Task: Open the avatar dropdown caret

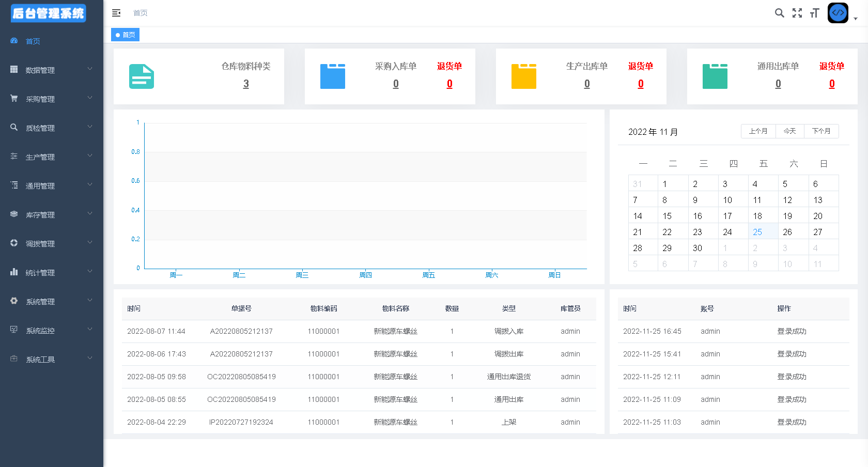Action: (856, 19)
